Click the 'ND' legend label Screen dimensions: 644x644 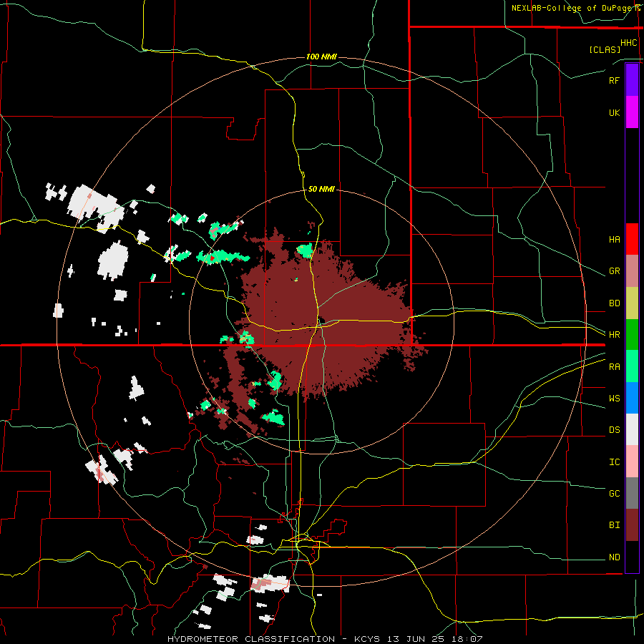click(614, 557)
